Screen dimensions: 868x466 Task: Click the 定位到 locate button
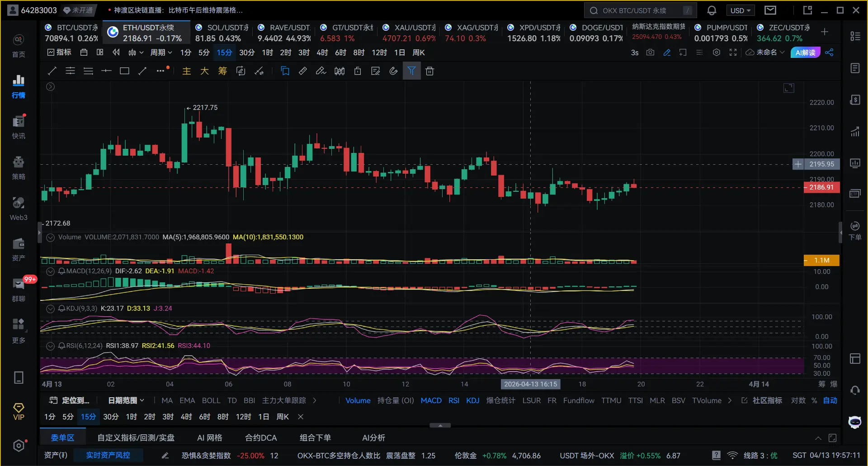[x=69, y=400]
